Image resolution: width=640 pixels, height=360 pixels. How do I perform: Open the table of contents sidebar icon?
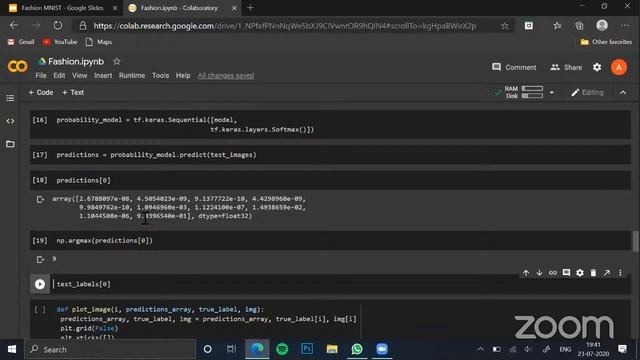click(10, 98)
